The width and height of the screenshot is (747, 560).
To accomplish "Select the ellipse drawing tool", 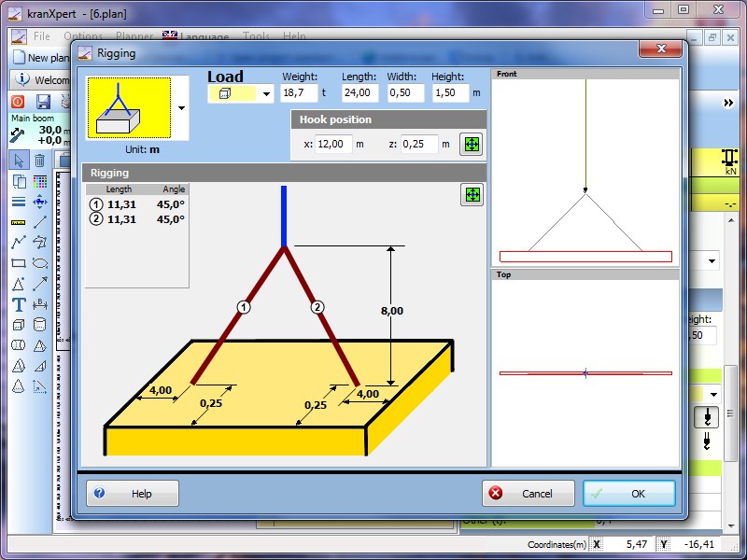I will click(x=40, y=263).
